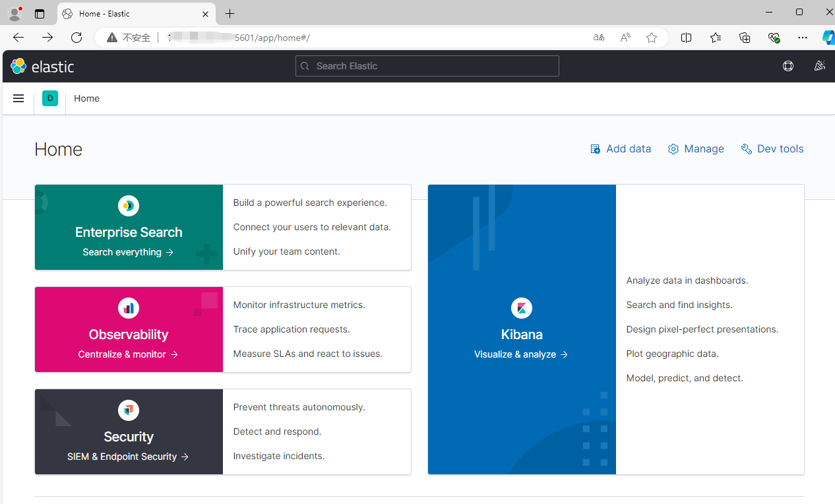Click the Elastic logo in header
This screenshot has width=835, height=504.
tap(42, 66)
